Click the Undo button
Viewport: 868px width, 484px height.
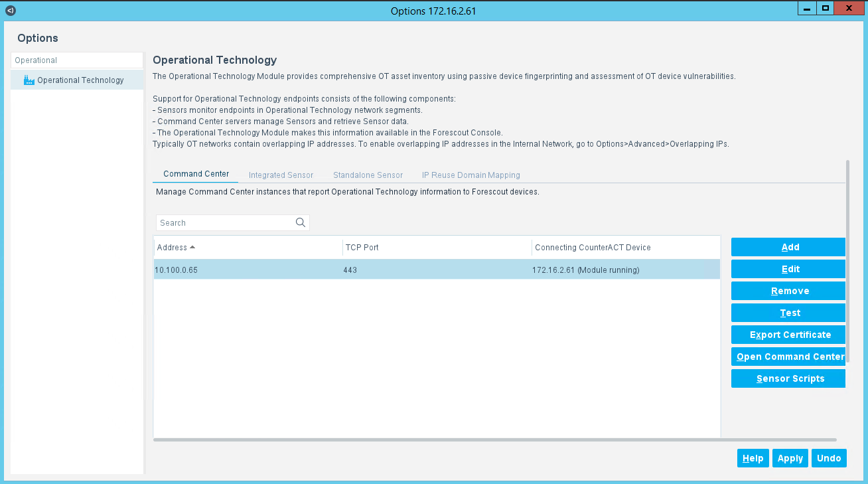829,458
